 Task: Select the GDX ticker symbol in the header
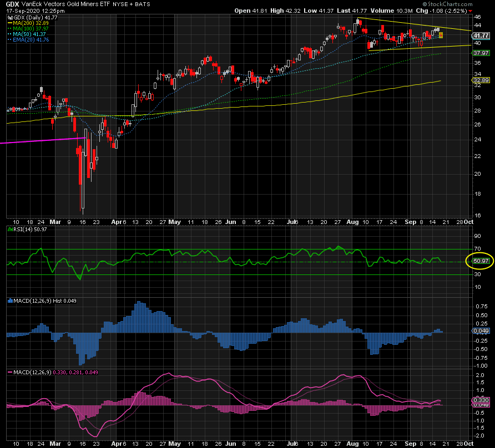pyautogui.click(x=13, y=4)
